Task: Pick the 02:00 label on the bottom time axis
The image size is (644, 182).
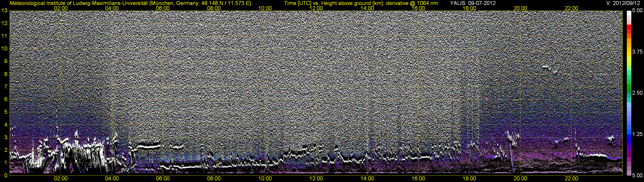Action: click(x=61, y=179)
